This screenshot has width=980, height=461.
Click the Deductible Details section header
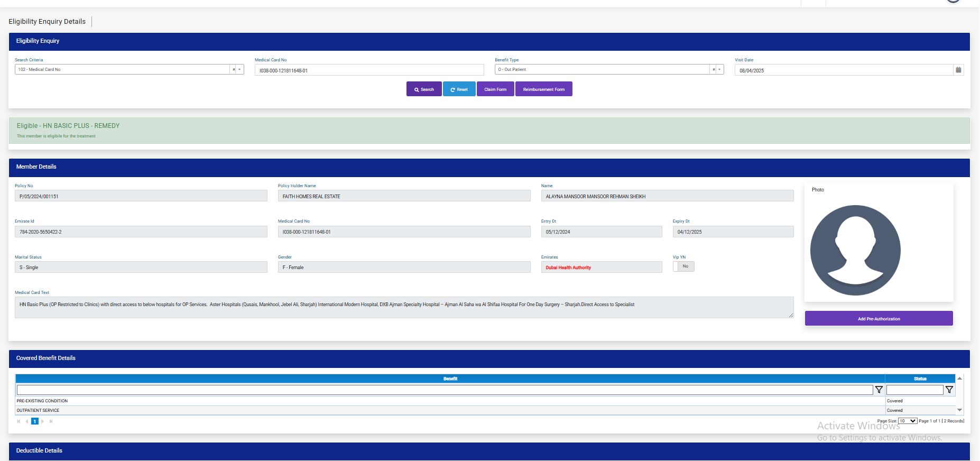pos(39,450)
